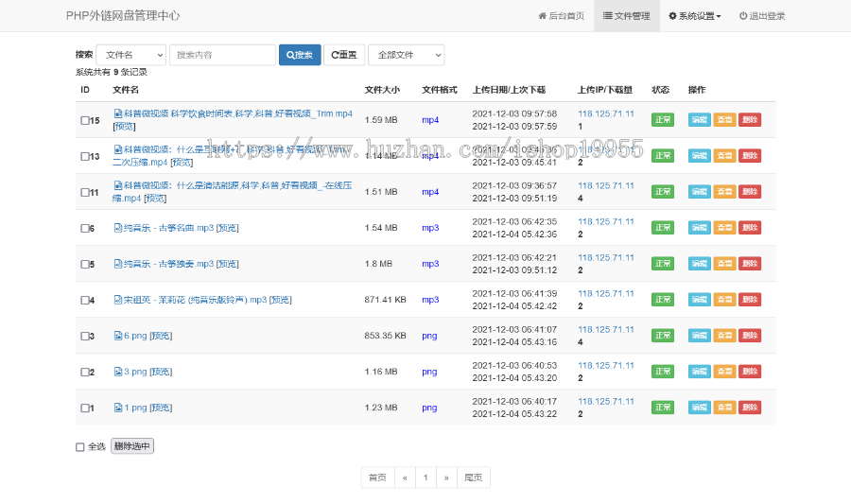Toggle the 全选 select-all checkbox
This screenshot has width=851, height=504.
click(x=80, y=447)
